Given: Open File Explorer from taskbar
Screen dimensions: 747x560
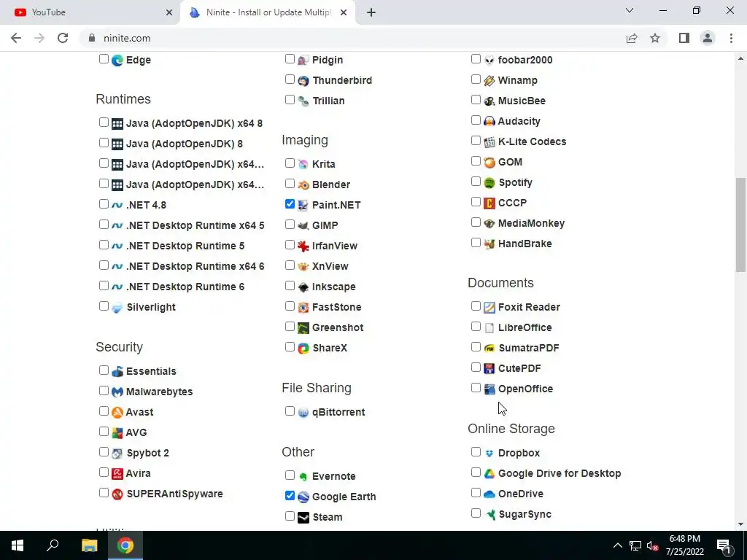Looking at the screenshot, I should 90,545.
